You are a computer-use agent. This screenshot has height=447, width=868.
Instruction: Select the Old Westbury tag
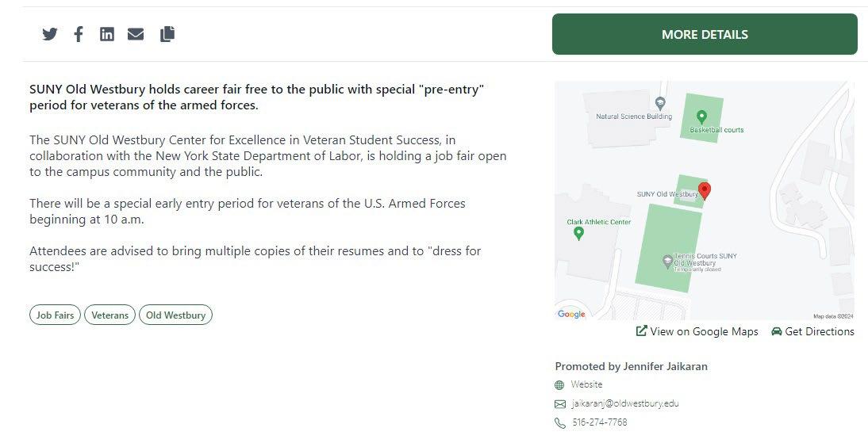175,315
